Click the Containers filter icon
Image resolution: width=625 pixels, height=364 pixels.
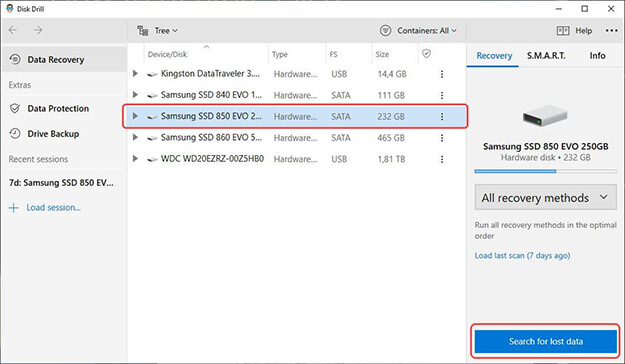point(385,31)
